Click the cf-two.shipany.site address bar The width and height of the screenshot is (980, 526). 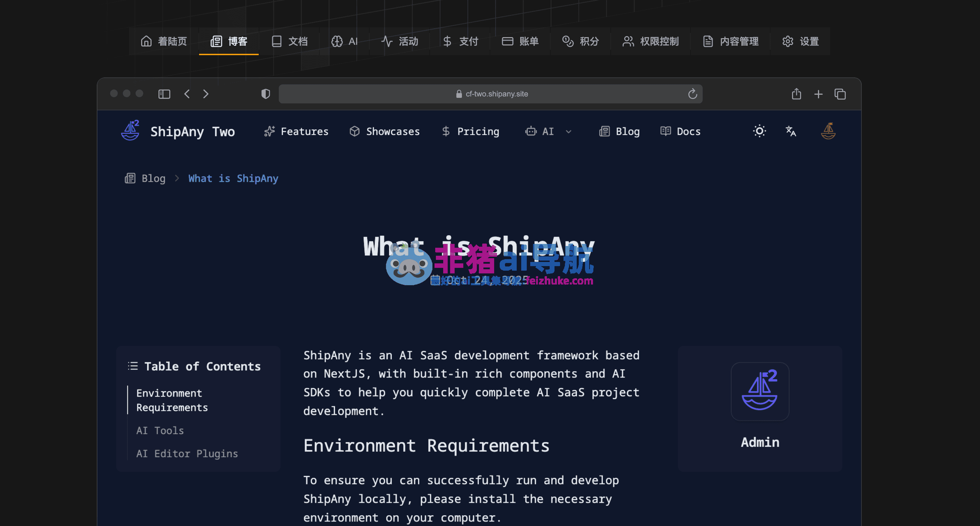(490, 94)
